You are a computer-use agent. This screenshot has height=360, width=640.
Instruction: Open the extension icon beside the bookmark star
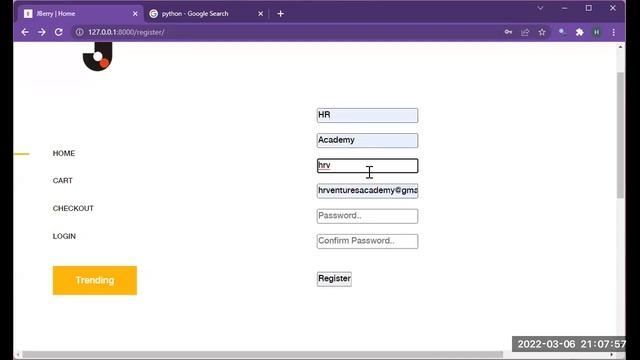(562, 32)
